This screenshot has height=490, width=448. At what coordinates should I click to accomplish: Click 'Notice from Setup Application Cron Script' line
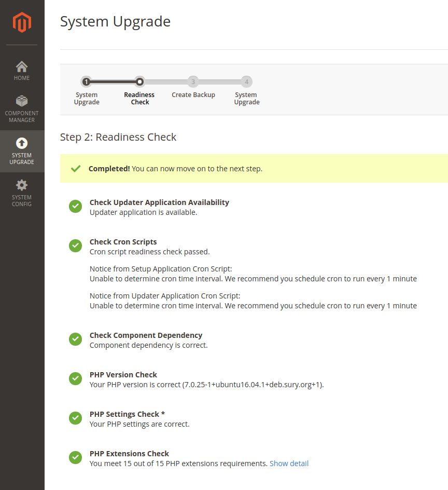[x=161, y=269]
